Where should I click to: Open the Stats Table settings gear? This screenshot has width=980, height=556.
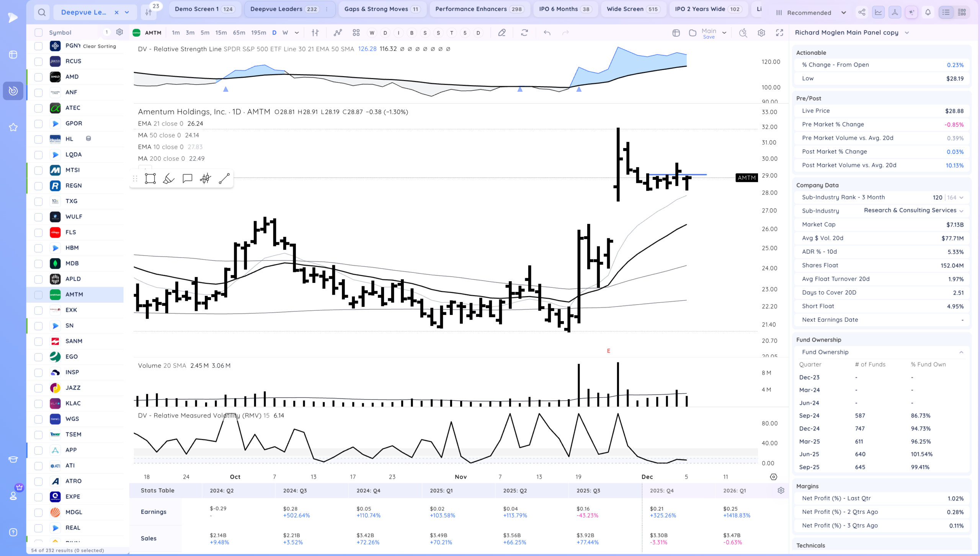[x=781, y=491]
